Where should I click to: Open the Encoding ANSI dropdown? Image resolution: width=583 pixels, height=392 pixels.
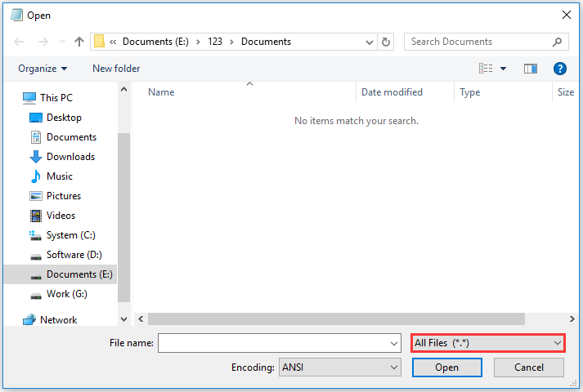click(x=340, y=367)
